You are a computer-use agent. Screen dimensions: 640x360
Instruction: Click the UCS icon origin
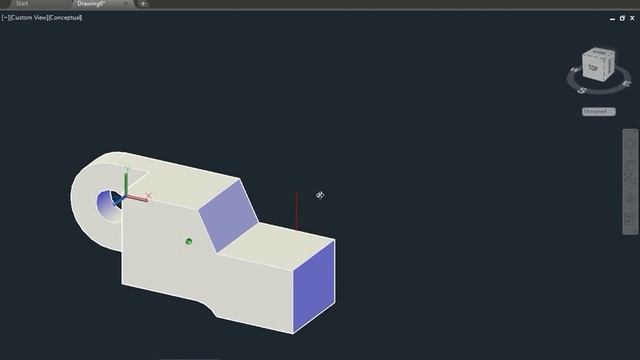pos(126,197)
